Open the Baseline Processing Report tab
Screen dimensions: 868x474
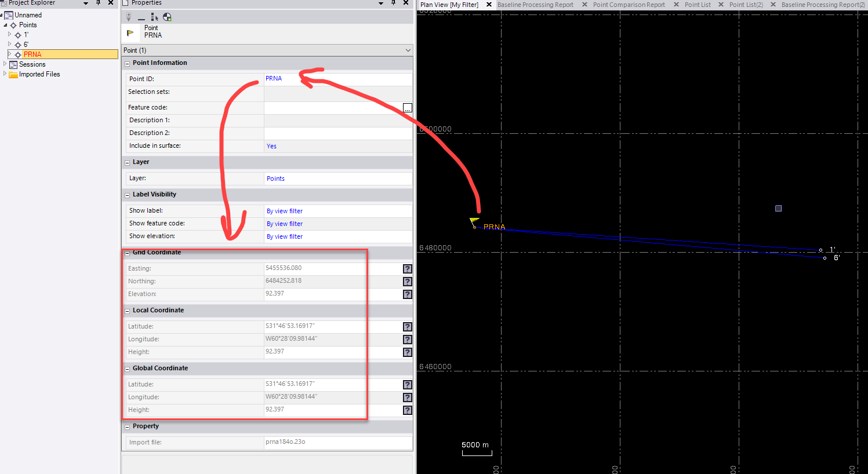[x=535, y=5]
